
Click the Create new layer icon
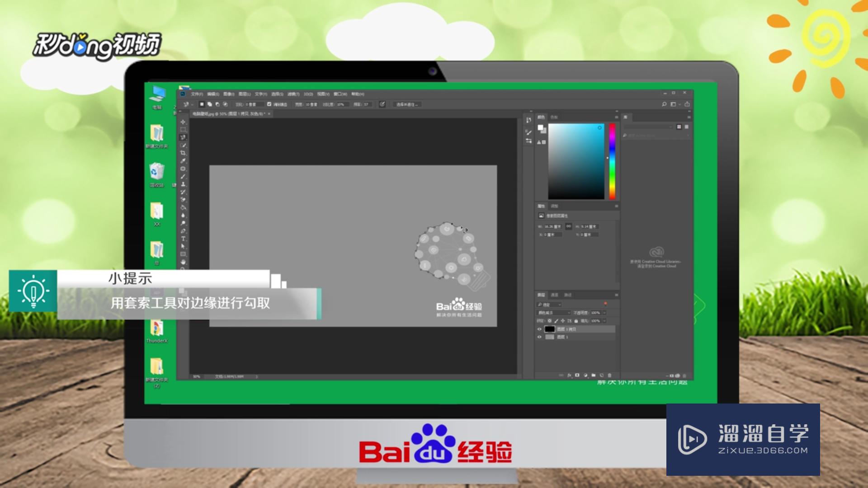(x=602, y=375)
